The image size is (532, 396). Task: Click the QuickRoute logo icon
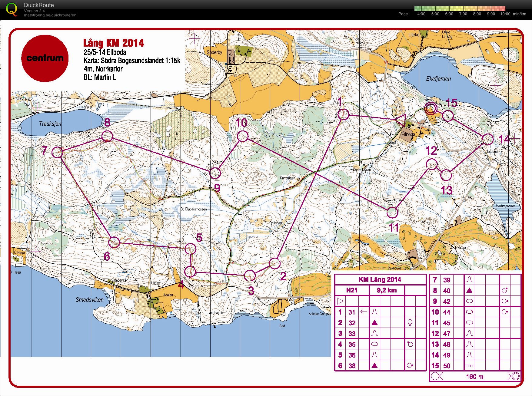click(12, 9)
